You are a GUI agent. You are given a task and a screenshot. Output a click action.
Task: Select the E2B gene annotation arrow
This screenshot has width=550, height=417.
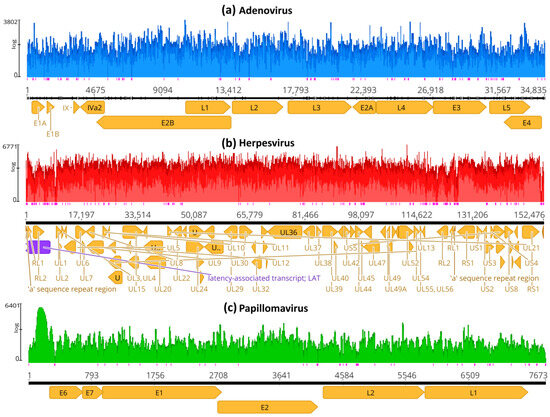[164, 123]
